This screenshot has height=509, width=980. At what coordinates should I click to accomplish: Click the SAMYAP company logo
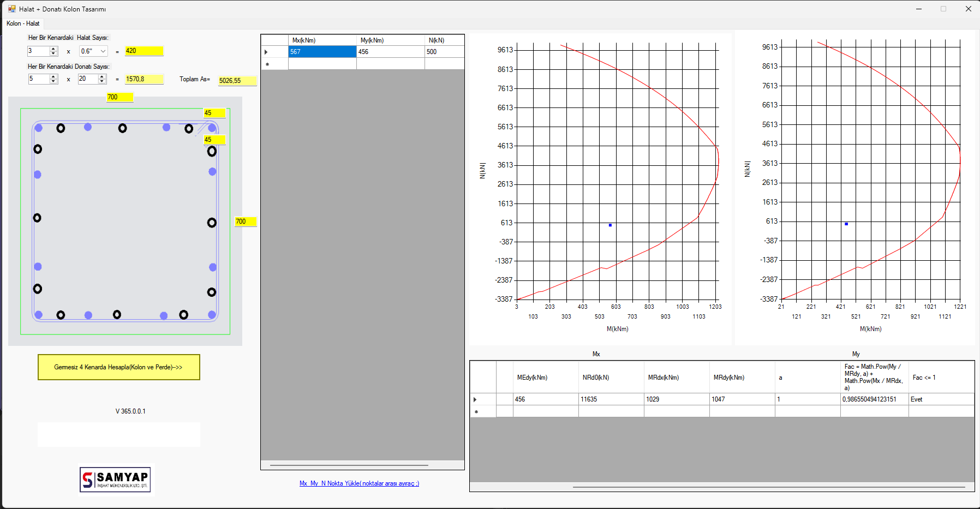(116, 480)
